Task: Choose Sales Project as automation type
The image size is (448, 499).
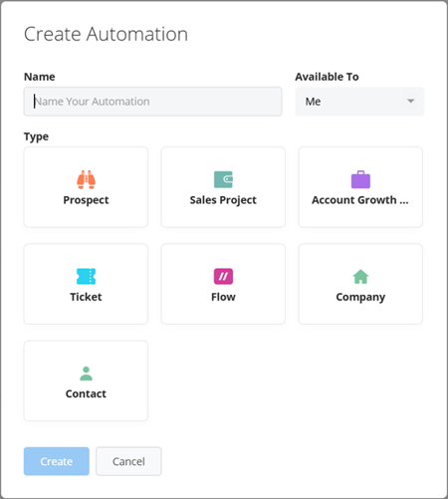Action: 223,187
